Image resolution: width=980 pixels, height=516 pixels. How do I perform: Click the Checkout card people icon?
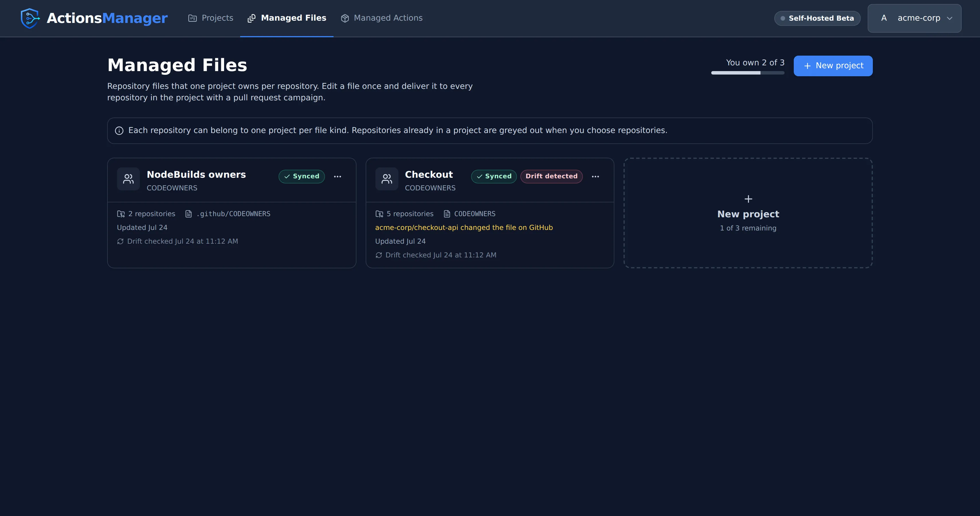tap(387, 179)
